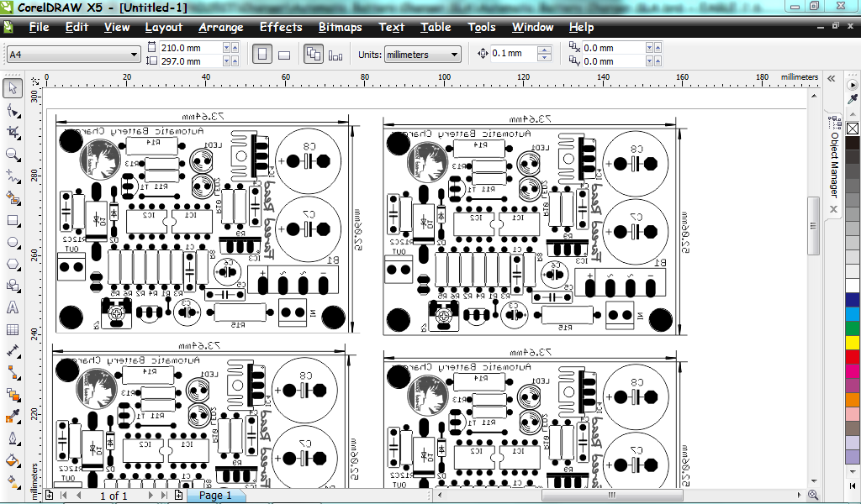The image size is (861, 504).
Task: Open the Arrange menu
Action: coord(221,28)
